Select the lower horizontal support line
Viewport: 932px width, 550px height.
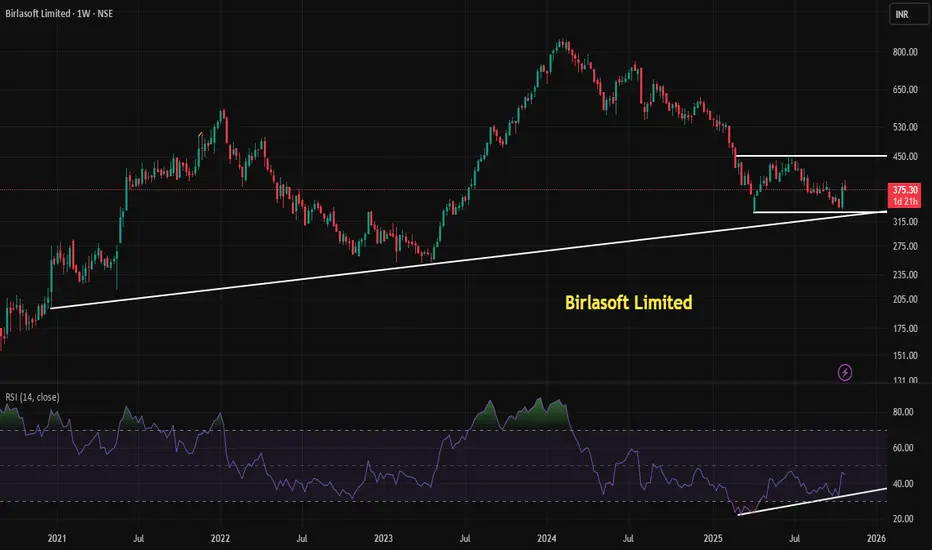click(x=820, y=212)
